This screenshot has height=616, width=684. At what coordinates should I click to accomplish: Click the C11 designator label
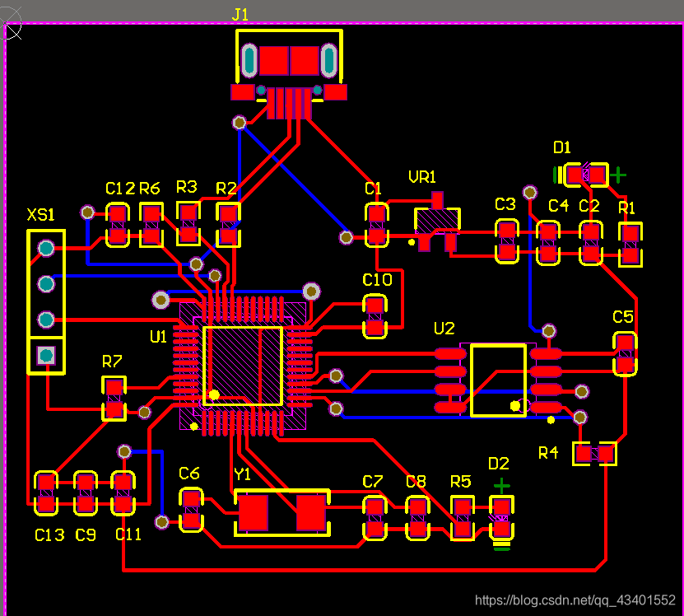128,534
